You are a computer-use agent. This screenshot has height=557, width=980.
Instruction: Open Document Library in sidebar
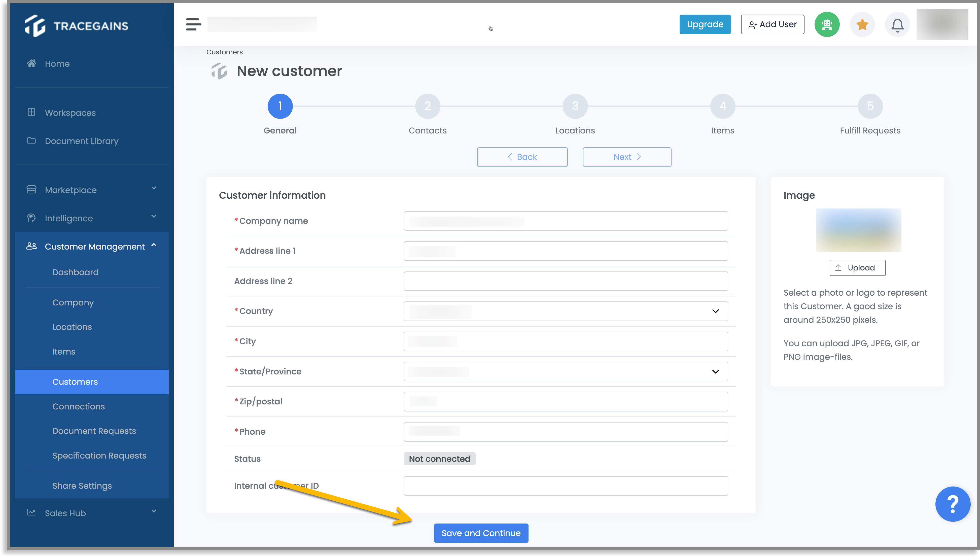[x=82, y=141]
